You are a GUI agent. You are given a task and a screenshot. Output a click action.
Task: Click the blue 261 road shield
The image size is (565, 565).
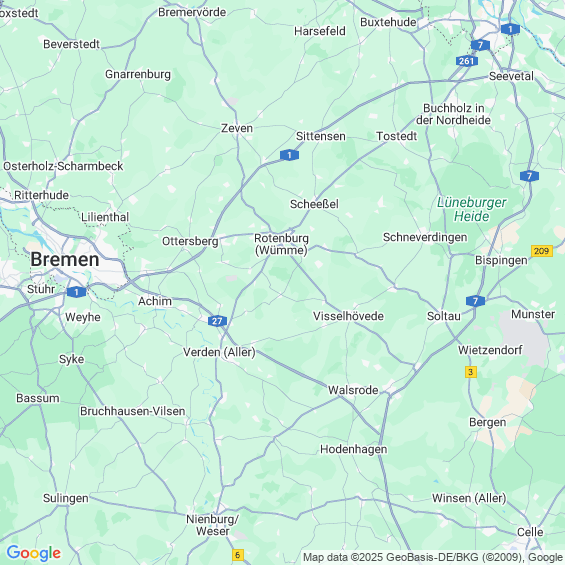[x=467, y=61]
